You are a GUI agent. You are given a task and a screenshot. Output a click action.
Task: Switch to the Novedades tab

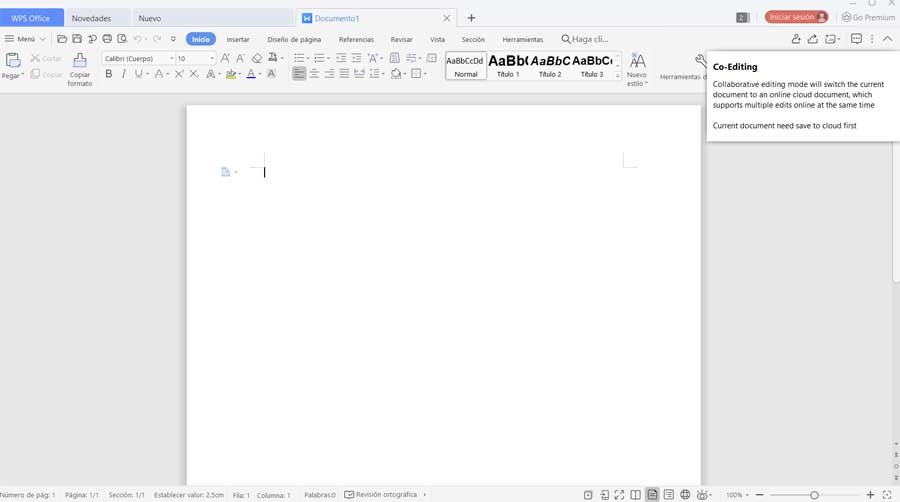91,18
